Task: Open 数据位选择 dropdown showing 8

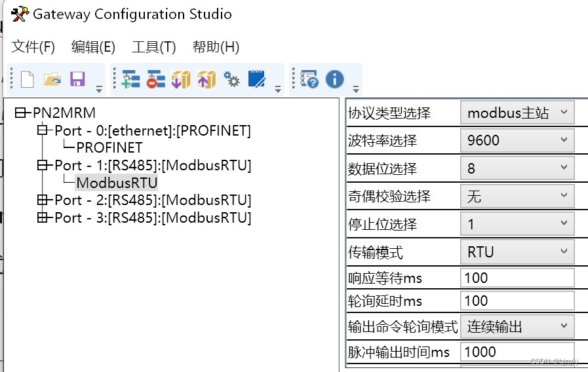Action: [517, 168]
